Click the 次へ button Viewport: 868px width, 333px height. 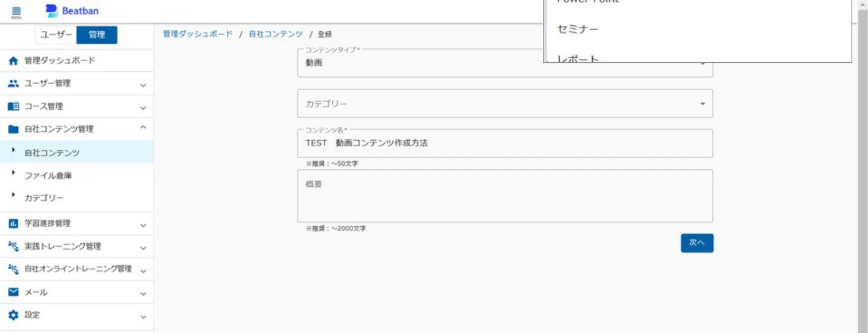[x=697, y=243]
